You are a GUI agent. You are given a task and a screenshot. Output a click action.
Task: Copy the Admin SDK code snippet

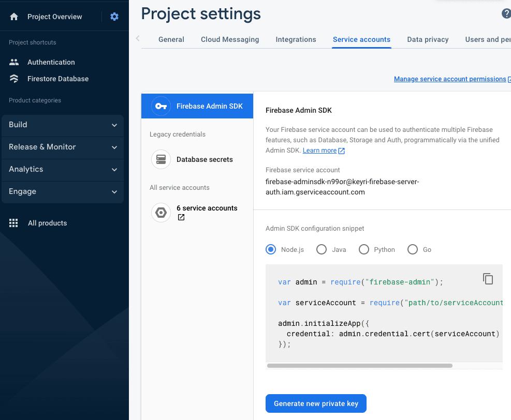488,279
